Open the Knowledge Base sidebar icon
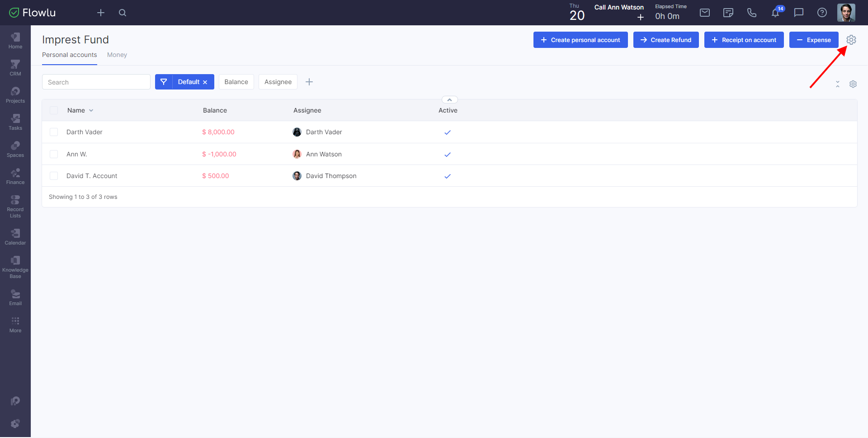Viewport: 868px width, 438px height. (x=15, y=267)
